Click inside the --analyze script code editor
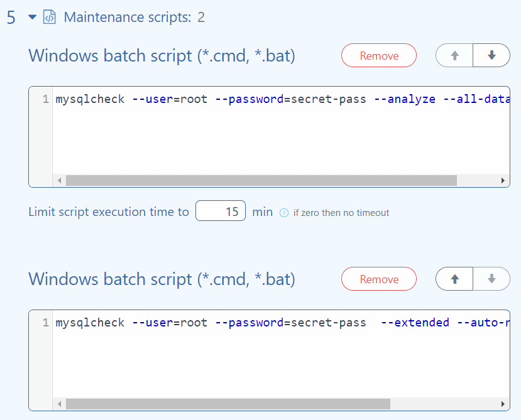 [277, 132]
